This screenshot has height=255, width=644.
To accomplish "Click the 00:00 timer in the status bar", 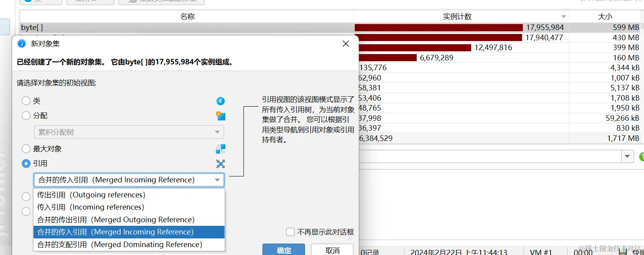I will coord(583,252).
